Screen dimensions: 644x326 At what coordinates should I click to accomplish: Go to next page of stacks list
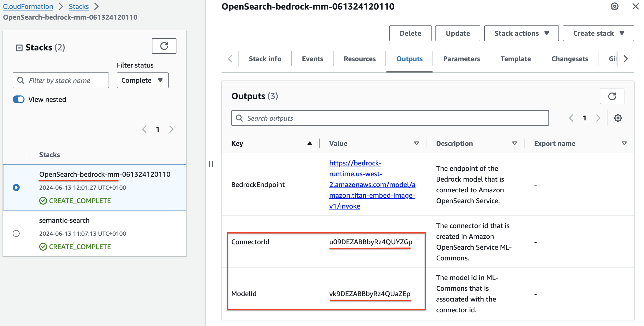171,129
